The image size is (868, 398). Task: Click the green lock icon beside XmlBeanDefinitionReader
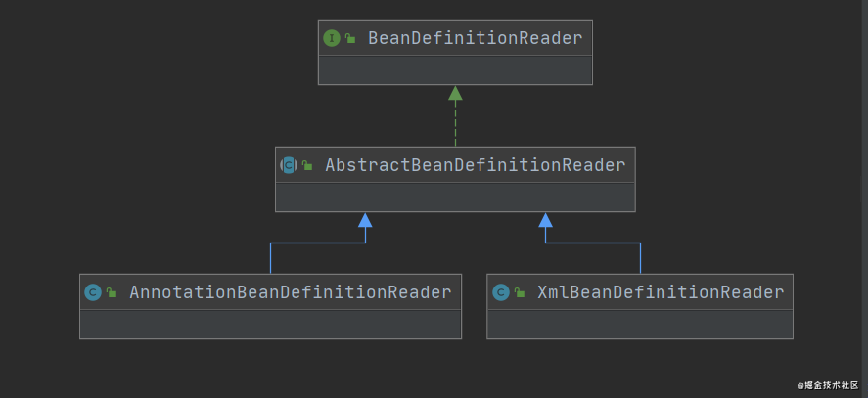pyautogui.click(x=520, y=292)
